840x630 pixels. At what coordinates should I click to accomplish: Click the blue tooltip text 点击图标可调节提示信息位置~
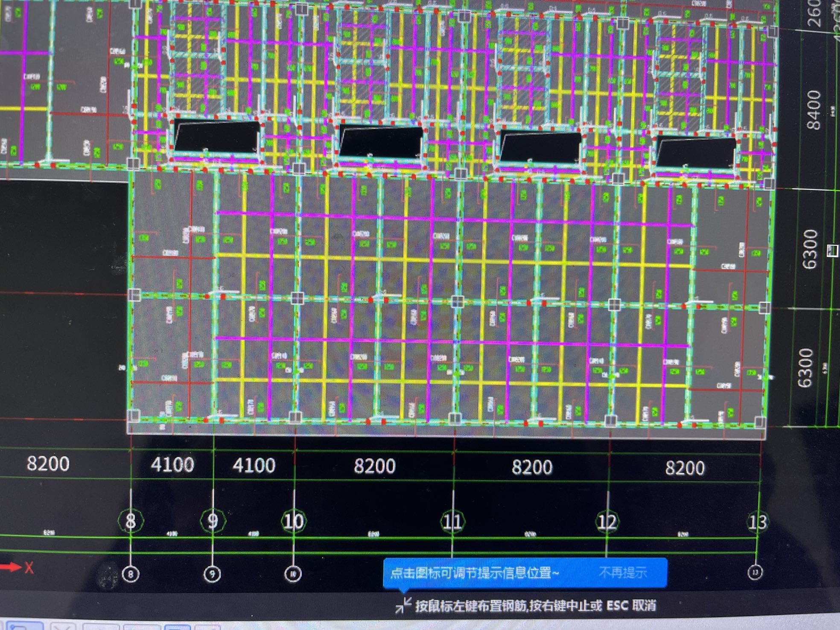coord(474,572)
